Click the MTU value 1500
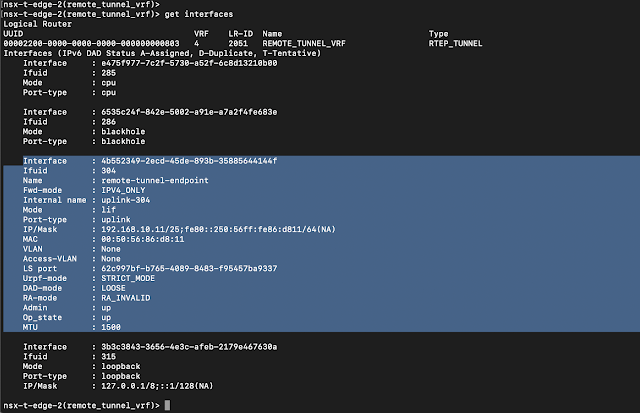 coord(110,326)
